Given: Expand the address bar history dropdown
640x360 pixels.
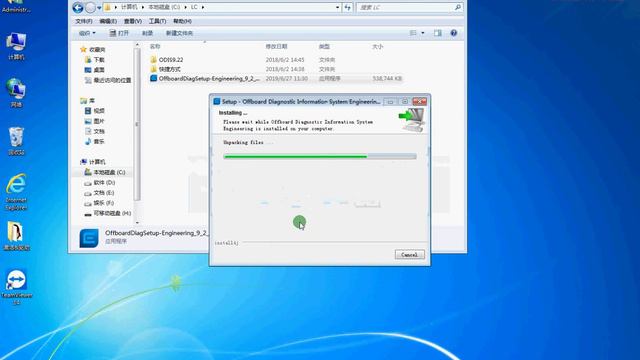Looking at the screenshot, I should (337, 7).
